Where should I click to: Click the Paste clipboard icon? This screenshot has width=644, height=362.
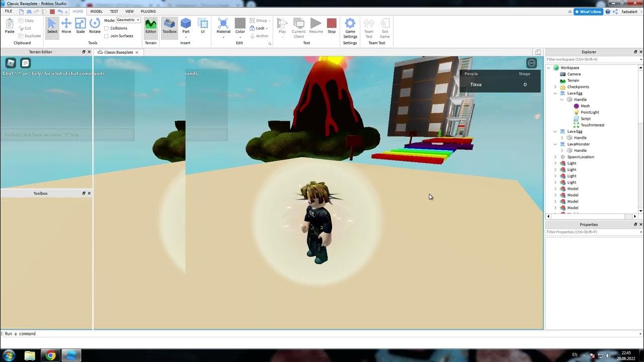[x=10, y=23]
